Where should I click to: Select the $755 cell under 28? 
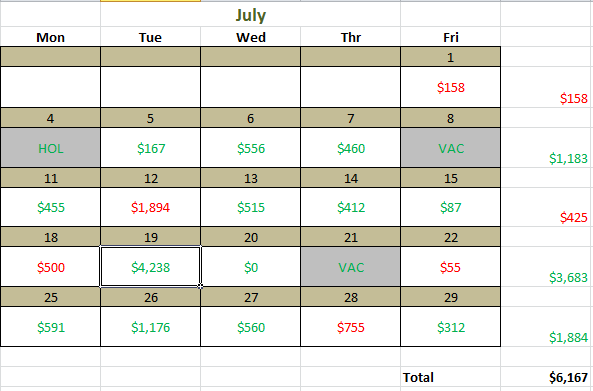[351, 327]
